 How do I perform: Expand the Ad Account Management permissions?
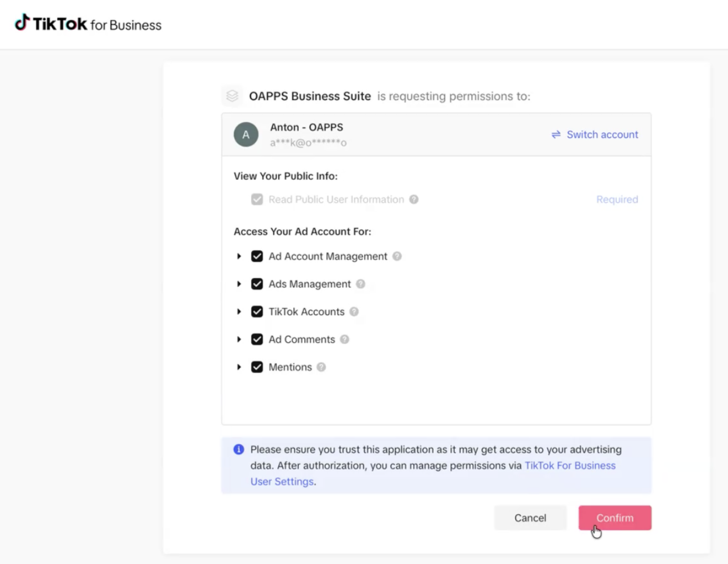(x=239, y=256)
